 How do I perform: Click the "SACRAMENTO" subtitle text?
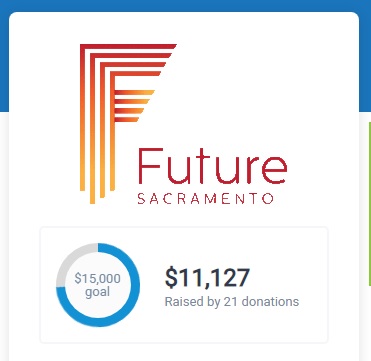coord(205,199)
